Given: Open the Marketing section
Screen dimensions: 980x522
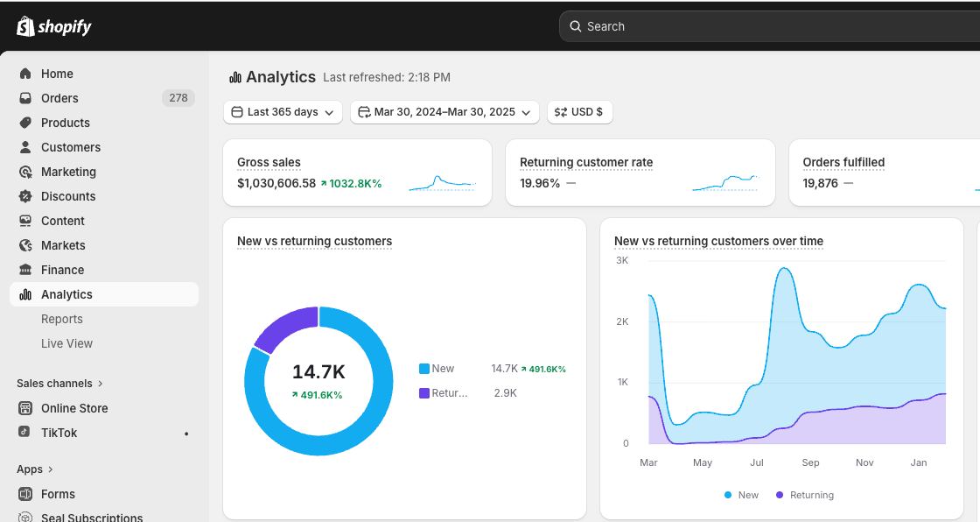Looking at the screenshot, I should (x=104, y=172).
